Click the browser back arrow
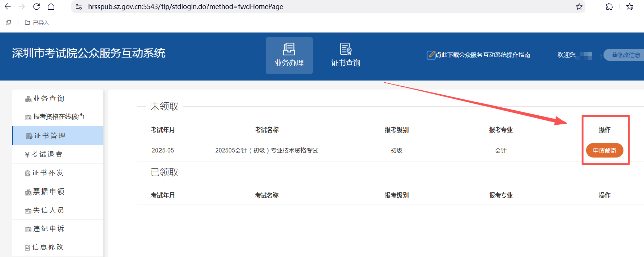The height and width of the screenshot is (257, 644). [x=8, y=7]
